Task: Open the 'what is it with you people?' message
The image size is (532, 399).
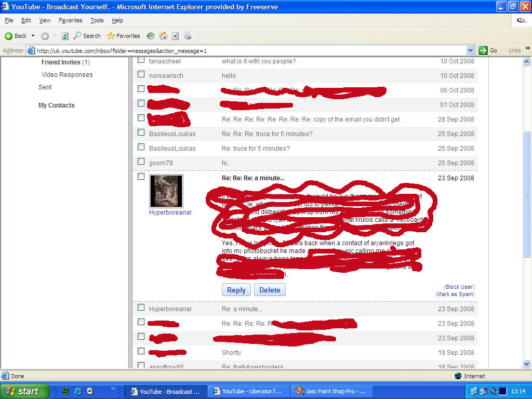Action: 259,61
